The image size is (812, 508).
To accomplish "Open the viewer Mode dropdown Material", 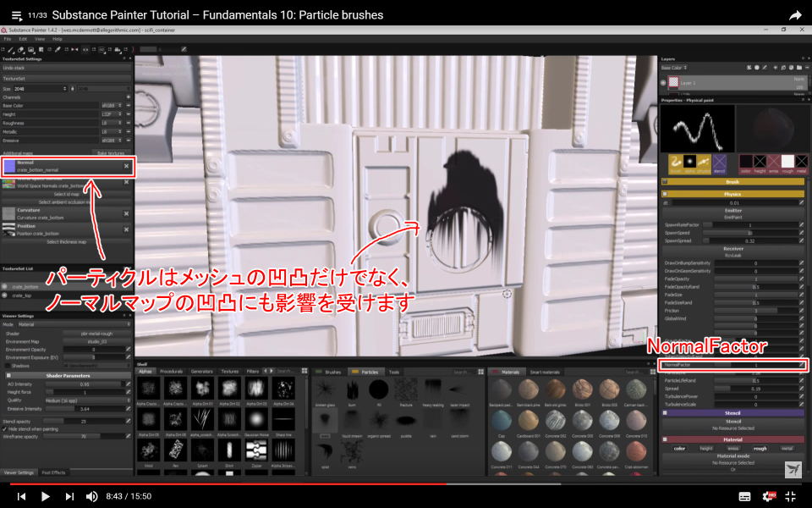I will pyautogui.click(x=74, y=324).
